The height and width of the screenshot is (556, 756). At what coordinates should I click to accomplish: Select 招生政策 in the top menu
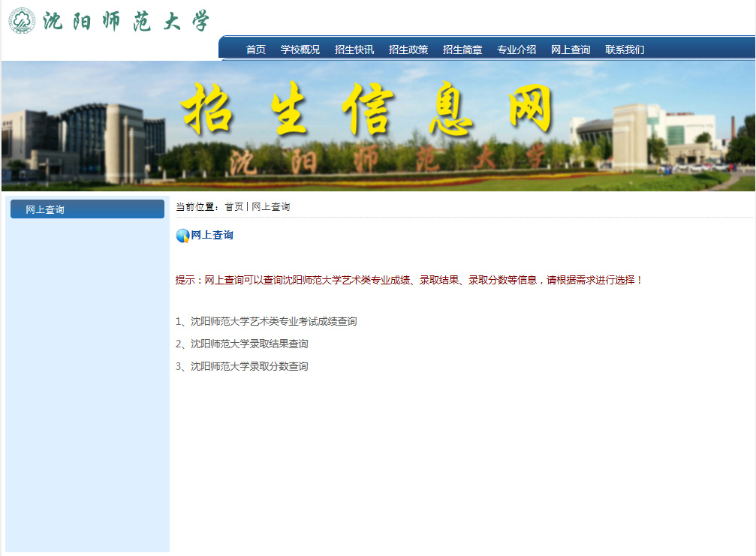click(x=408, y=50)
